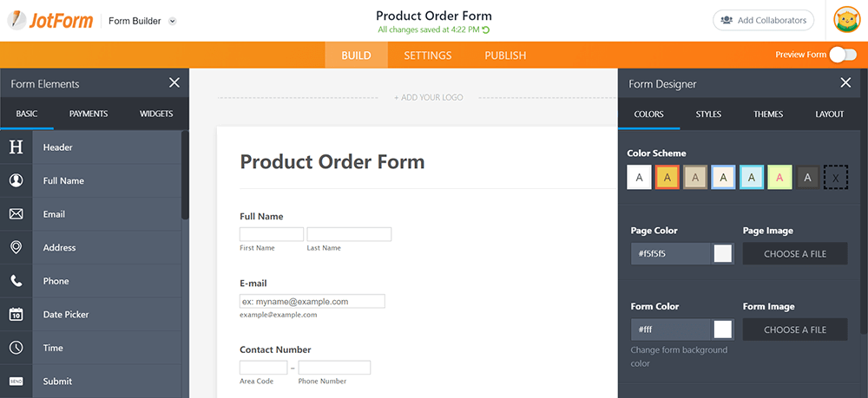Click the Header element icon

pyautogui.click(x=16, y=147)
